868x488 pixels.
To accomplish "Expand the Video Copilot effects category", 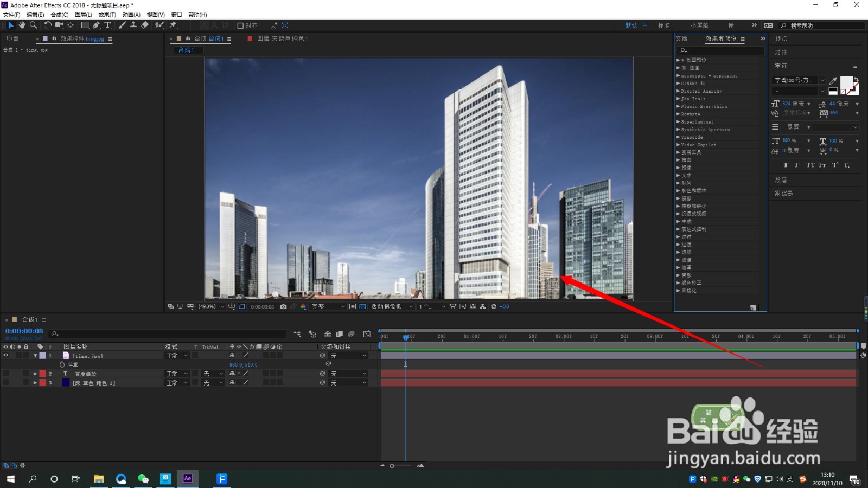I will tap(678, 145).
